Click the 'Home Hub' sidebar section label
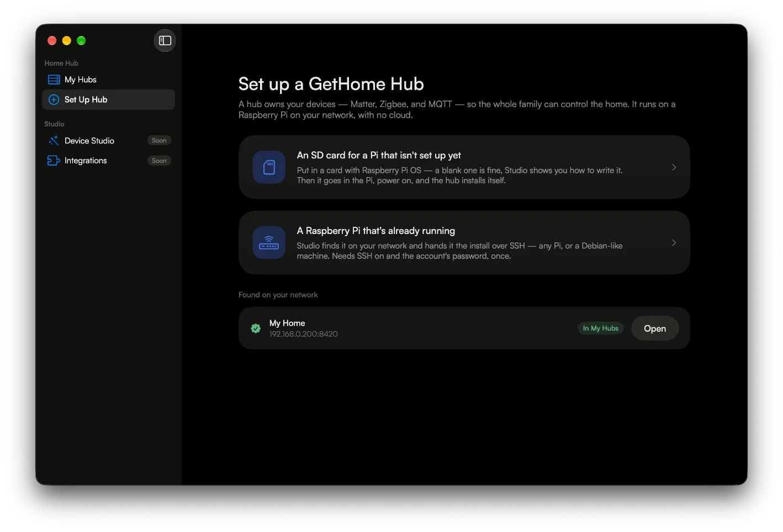 point(61,63)
